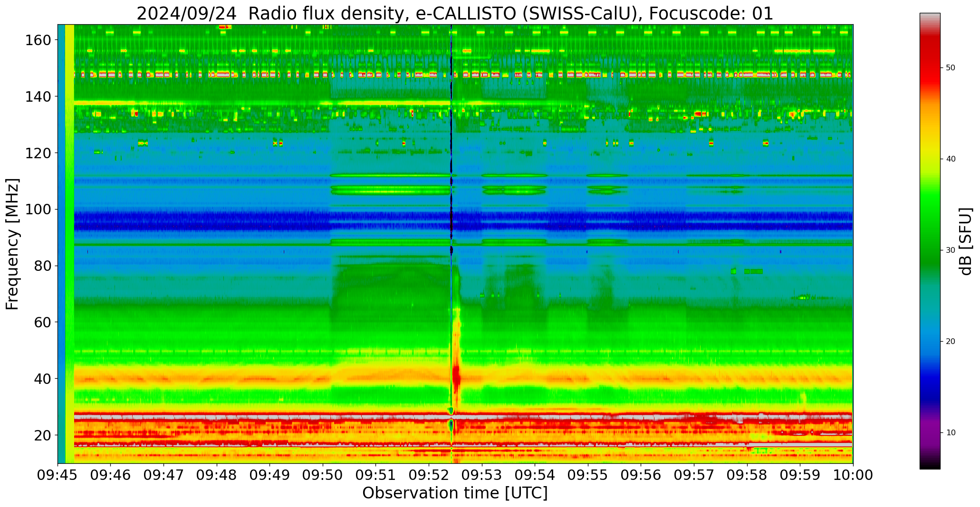Click the 09:47 time tick label
Screen dimensions: 980x507
point(164,475)
